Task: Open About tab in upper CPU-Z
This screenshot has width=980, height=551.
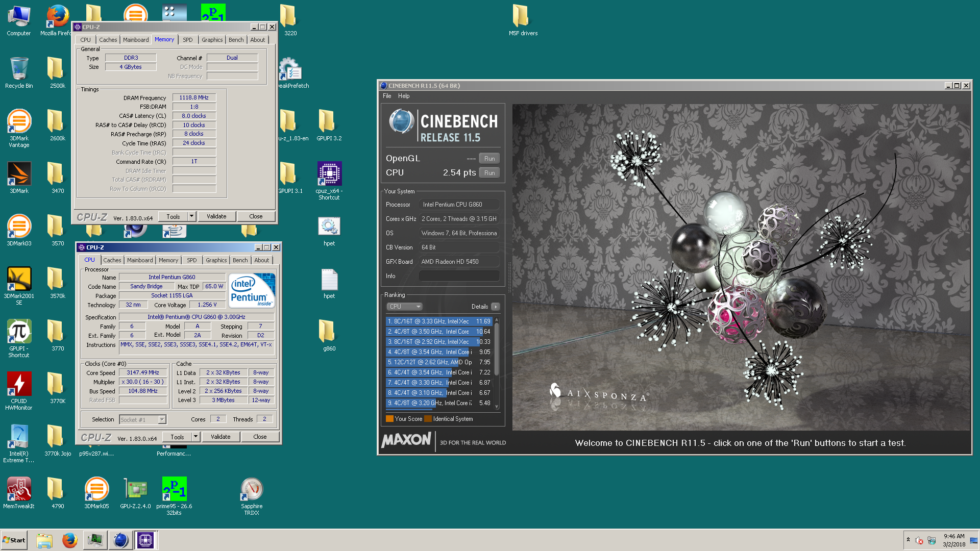Action: point(258,40)
